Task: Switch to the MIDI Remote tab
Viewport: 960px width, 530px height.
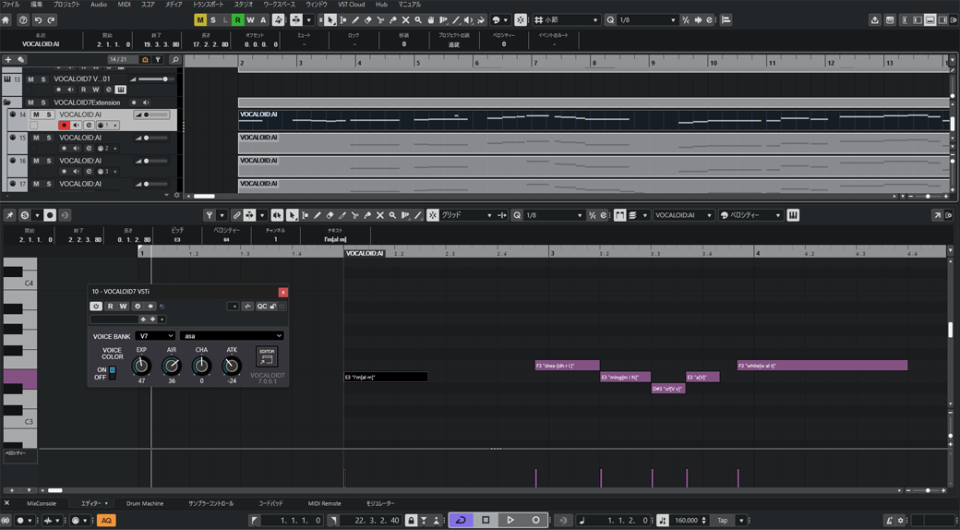Action: point(324,504)
